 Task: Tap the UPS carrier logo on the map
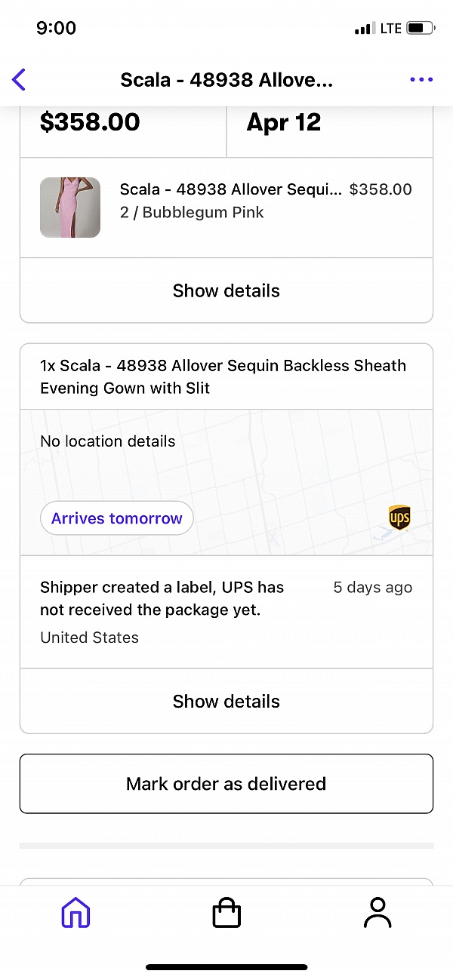coord(399,518)
